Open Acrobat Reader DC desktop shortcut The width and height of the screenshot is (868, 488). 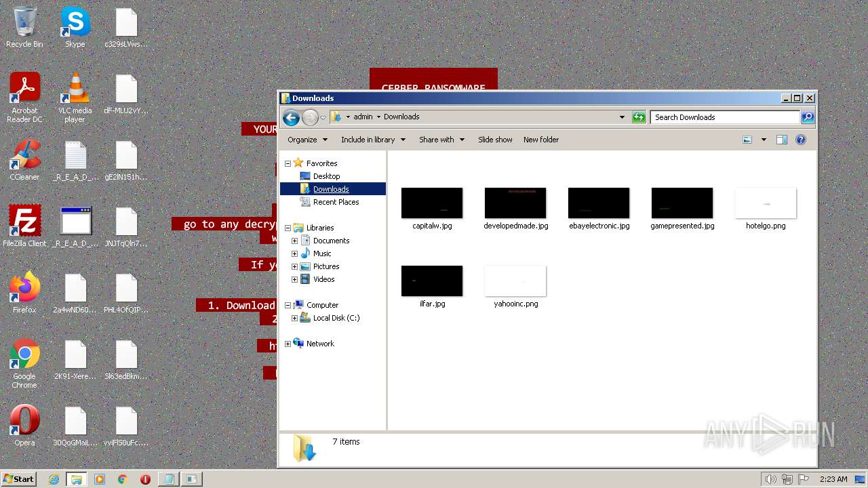[24, 98]
